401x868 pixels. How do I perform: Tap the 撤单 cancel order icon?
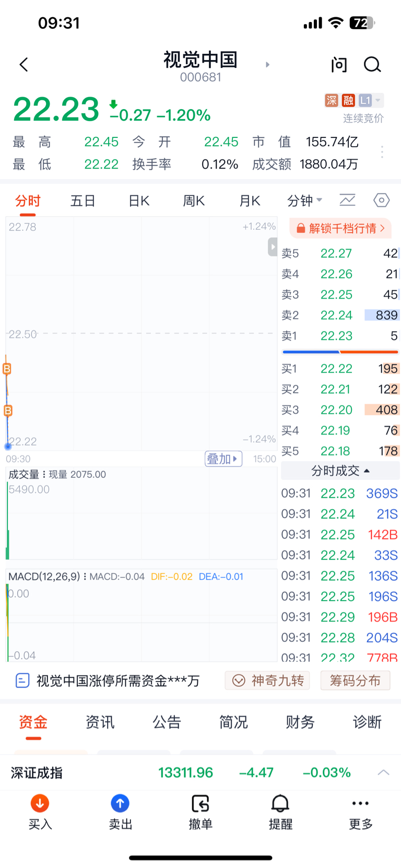(200, 803)
